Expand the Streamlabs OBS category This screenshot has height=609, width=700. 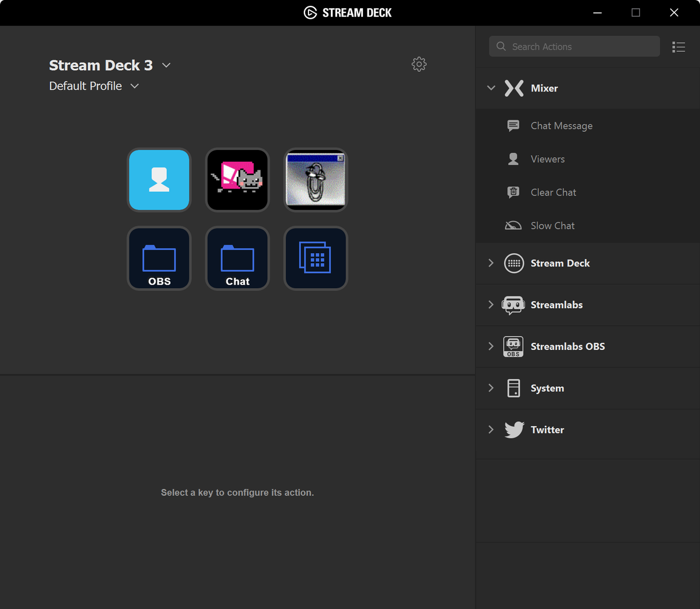(x=491, y=346)
